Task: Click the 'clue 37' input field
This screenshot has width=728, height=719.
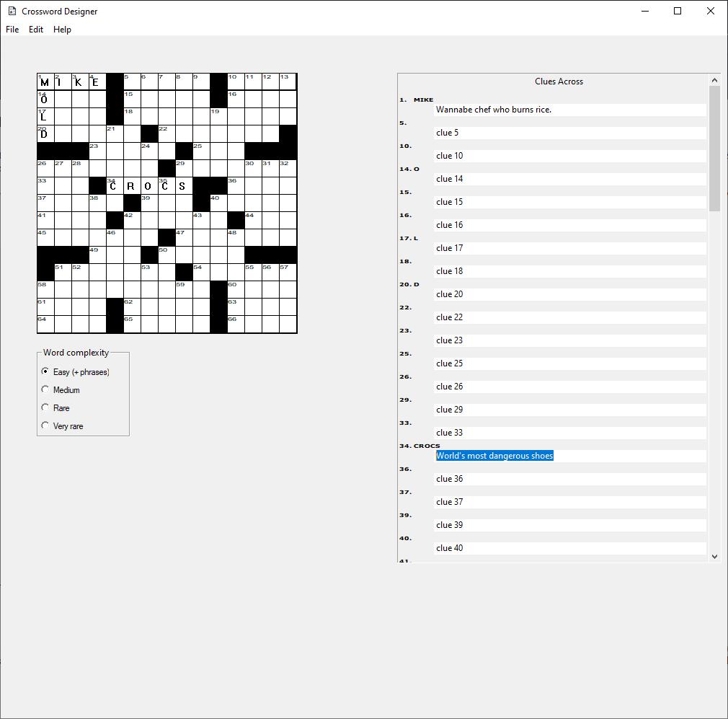Action: (x=570, y=502)
